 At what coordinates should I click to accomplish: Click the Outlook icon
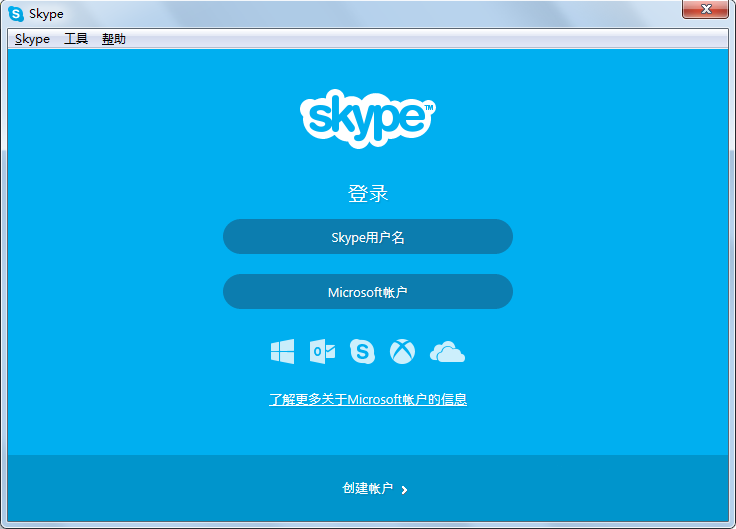click(322, 352)
